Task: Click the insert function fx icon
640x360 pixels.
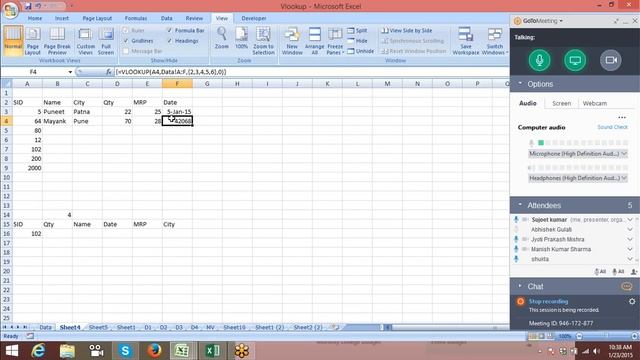Action: click(x=108, y=72)
